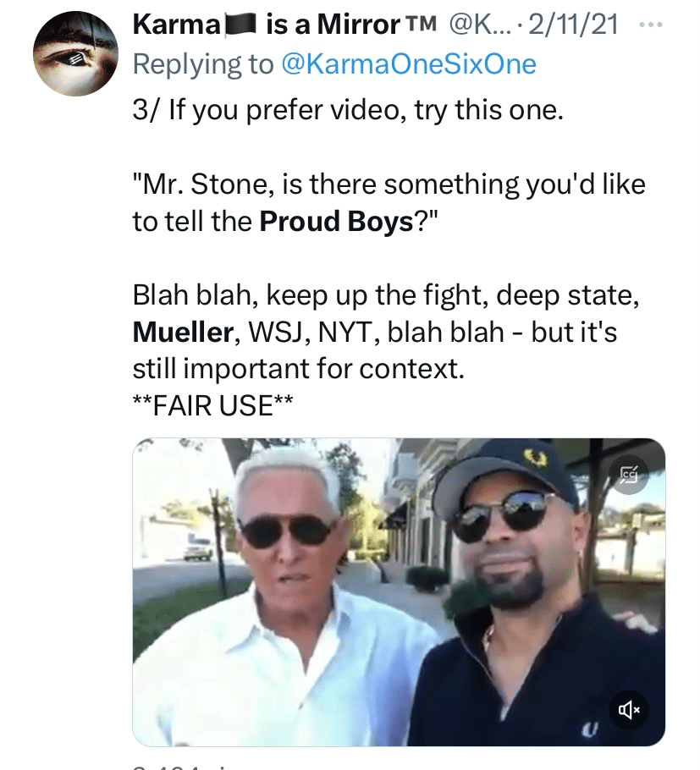The height and width of the screenshot is (770, 700).
Task: Open tweet actions with the ellipsis icon
Action: [x=652, y=24]
